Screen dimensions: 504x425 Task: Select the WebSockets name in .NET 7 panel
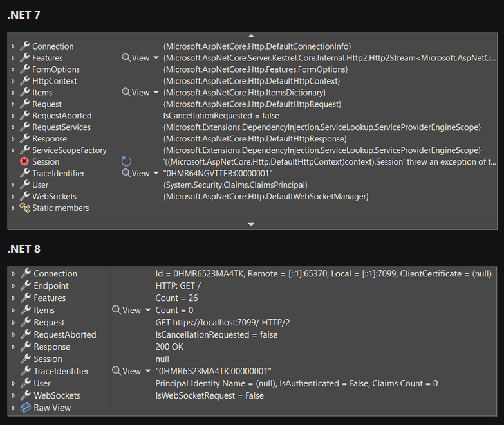tap(54, 197)
